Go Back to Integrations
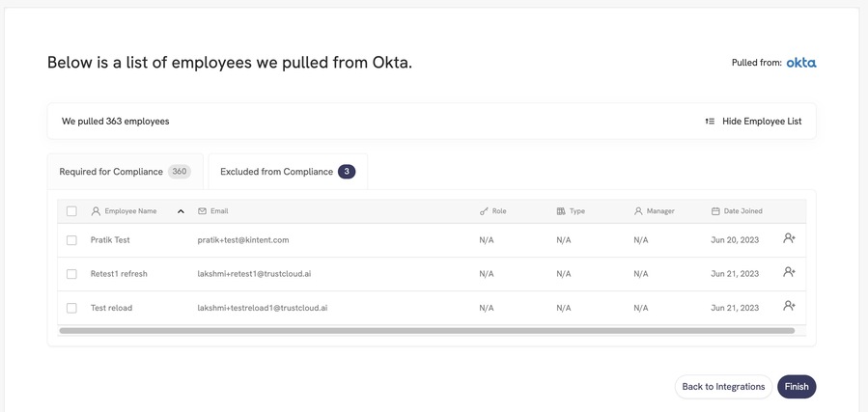Image resolution: width=868 pixels, height=412 pixels. (x=723, y=387)
